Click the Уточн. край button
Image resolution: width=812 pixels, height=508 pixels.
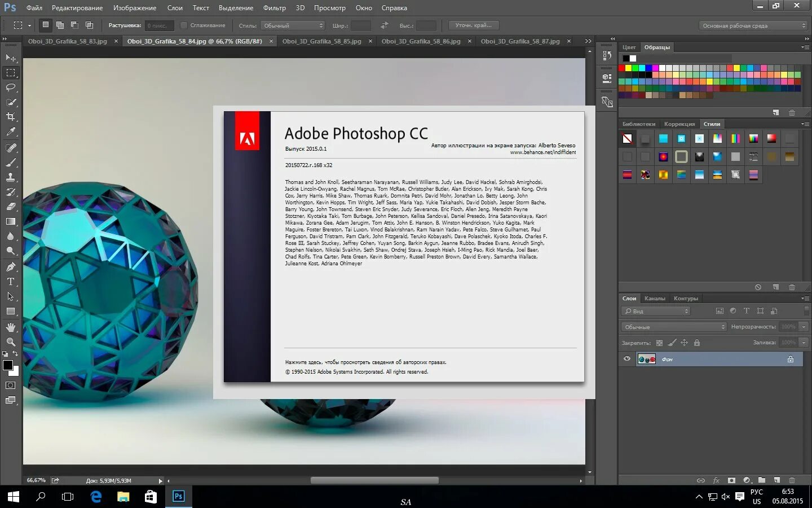(474, 25)
